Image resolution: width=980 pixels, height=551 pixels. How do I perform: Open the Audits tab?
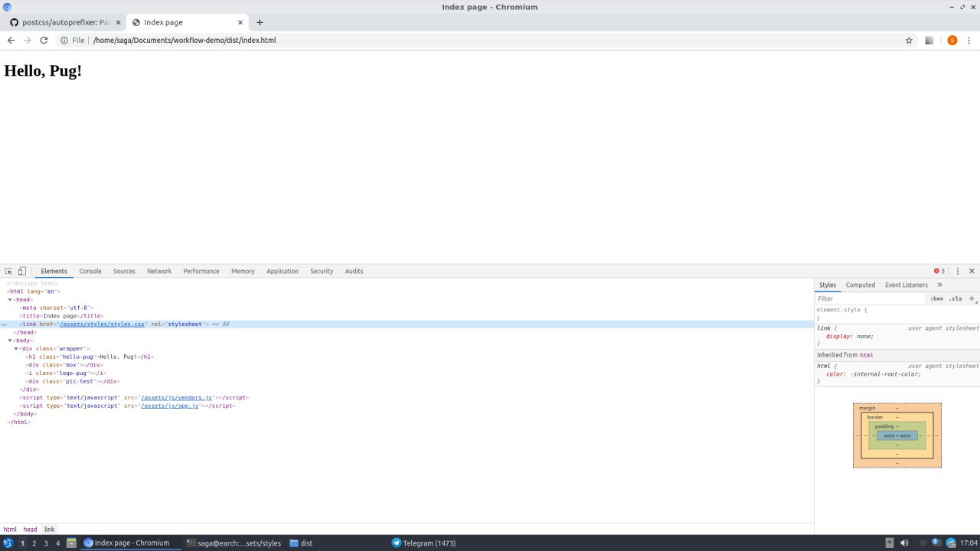[x=354, y=271]
